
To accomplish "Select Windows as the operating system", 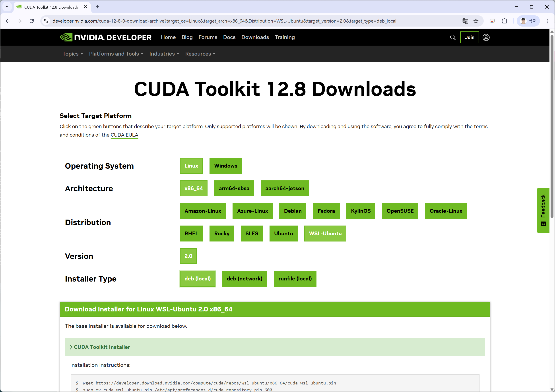I will tap(225, 166).
